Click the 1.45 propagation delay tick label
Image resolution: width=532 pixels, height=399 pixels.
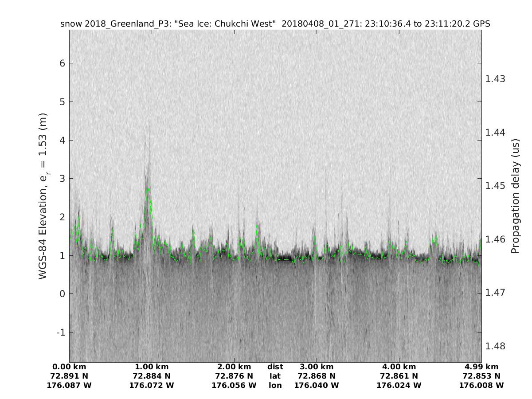[495, 185]
